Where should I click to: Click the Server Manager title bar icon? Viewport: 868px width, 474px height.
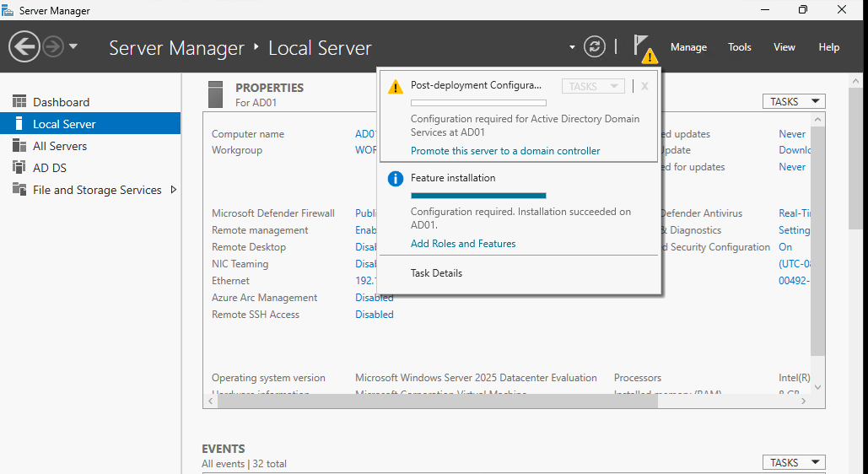pyautogui.click(x=8, y=10)
